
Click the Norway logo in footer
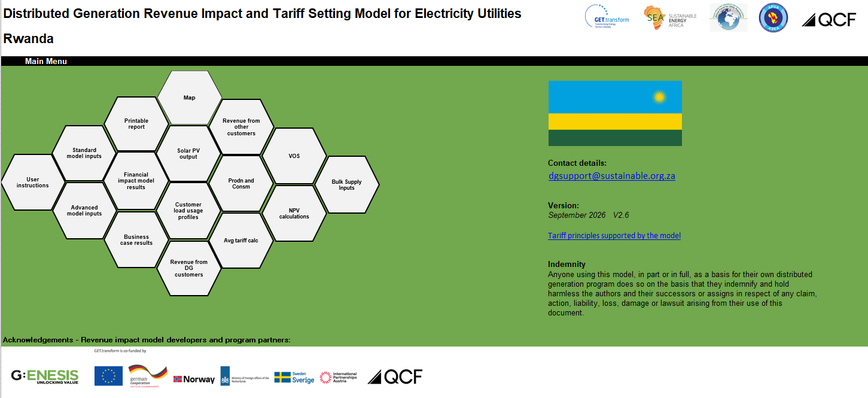coord(194,379)
